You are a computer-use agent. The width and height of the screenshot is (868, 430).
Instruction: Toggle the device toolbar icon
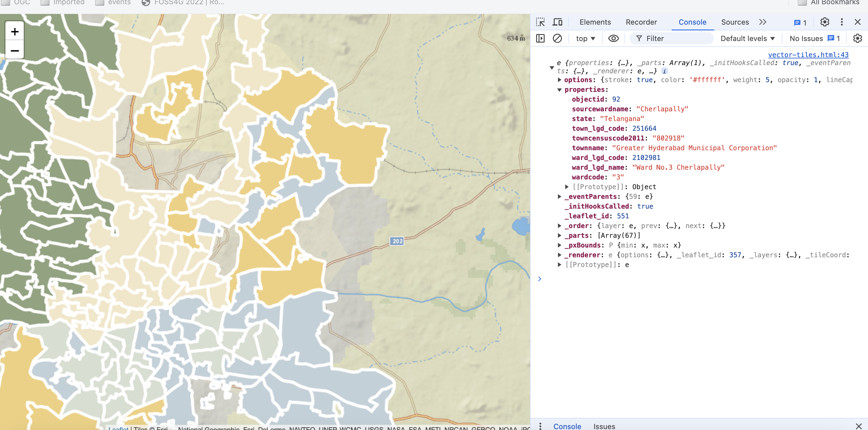pos(557,22)
